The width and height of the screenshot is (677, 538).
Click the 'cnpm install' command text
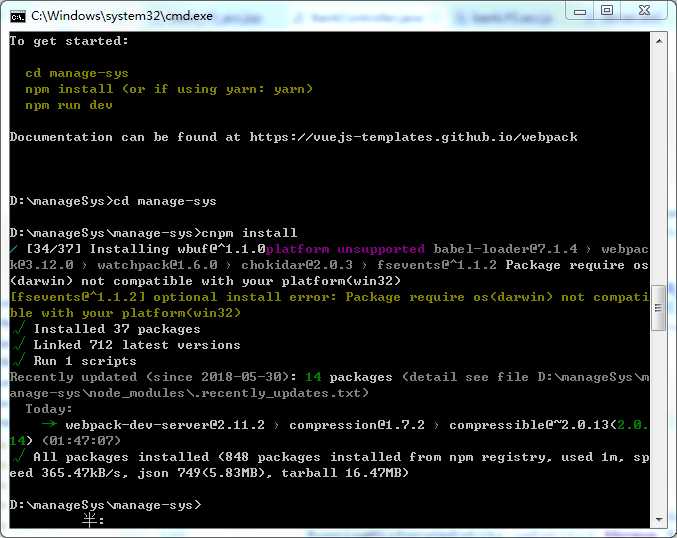249,233
